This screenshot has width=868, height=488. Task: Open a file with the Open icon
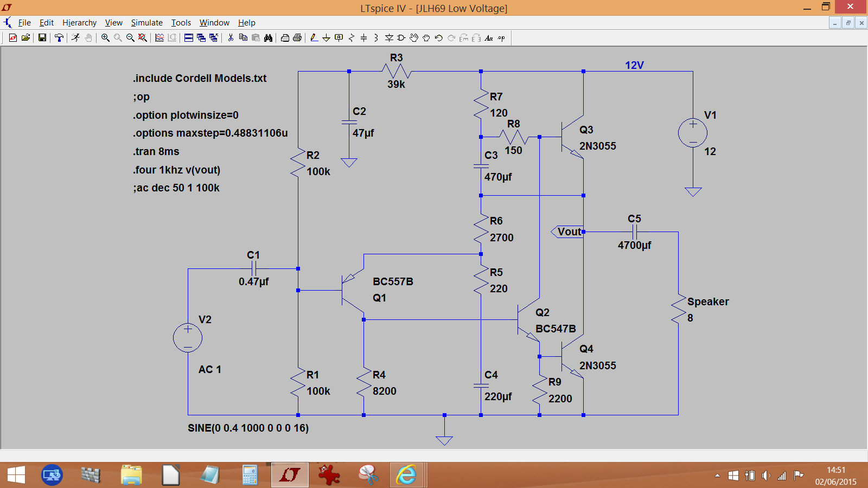[x=25, y=38]
